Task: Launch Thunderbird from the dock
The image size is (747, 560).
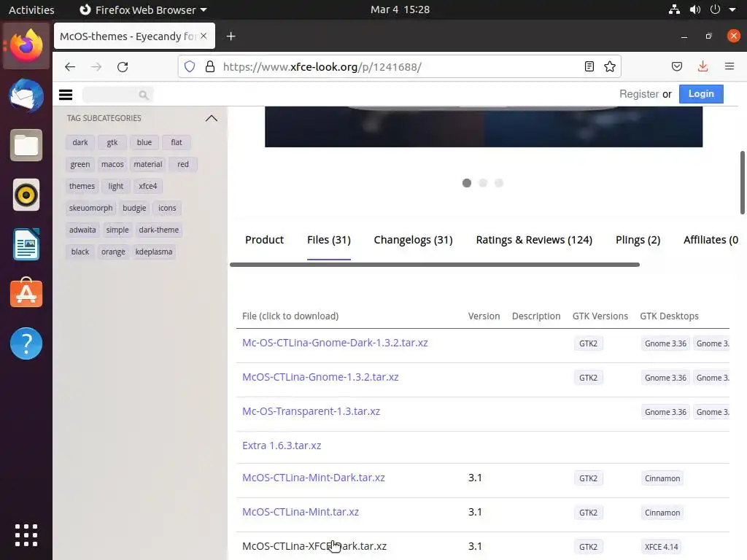Action: point(26,96)
